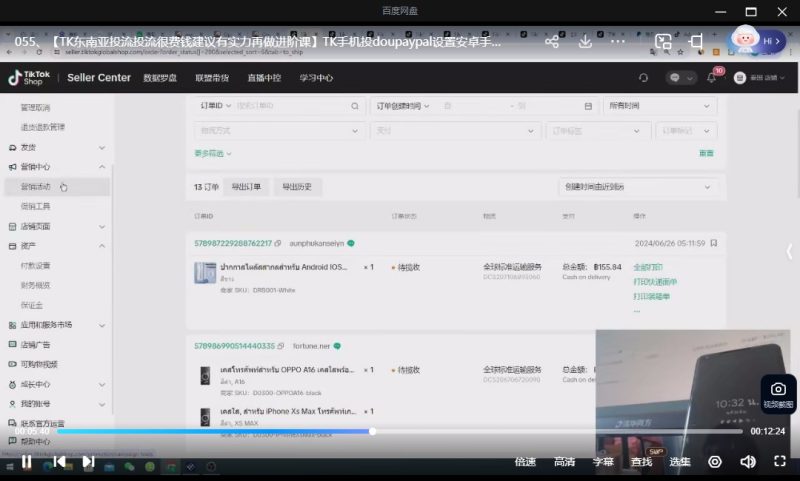The image size is (800, 481).
Task: Open the 倍速 playback speed menu
Action: coord(525,462)
